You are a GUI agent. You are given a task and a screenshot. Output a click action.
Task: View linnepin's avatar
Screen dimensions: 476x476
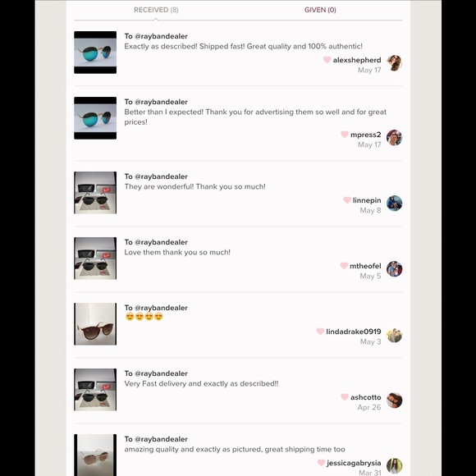coord(394,203)
